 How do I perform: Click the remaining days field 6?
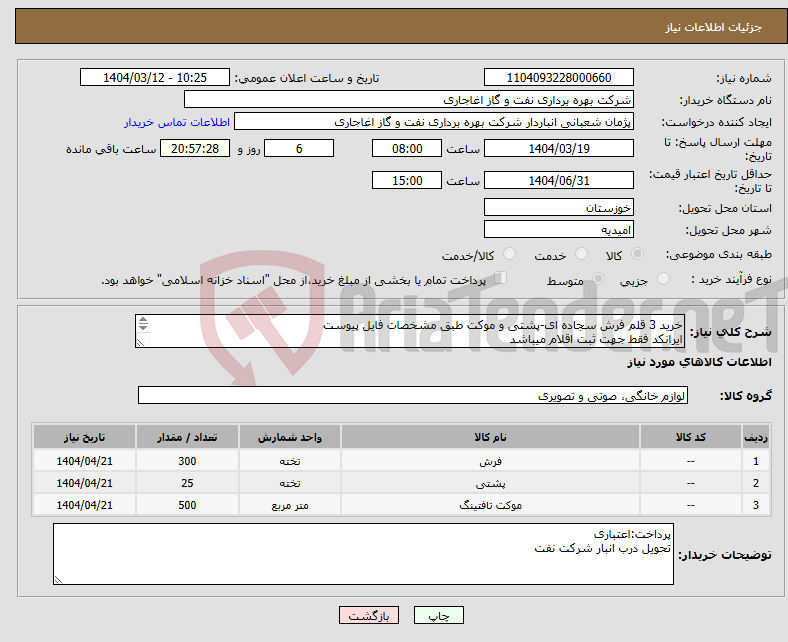[299, 148]
